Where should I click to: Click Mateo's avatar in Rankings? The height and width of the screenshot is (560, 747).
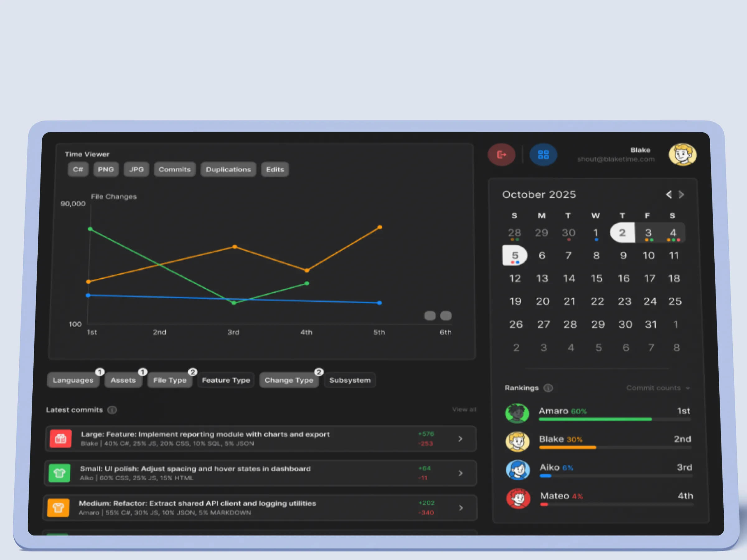pyautogui.click(x=518, y=498)
